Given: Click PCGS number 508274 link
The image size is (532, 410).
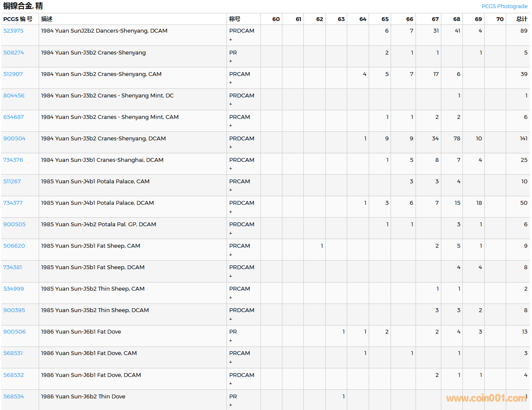Looking at the screenshot, I should point(13,52).
